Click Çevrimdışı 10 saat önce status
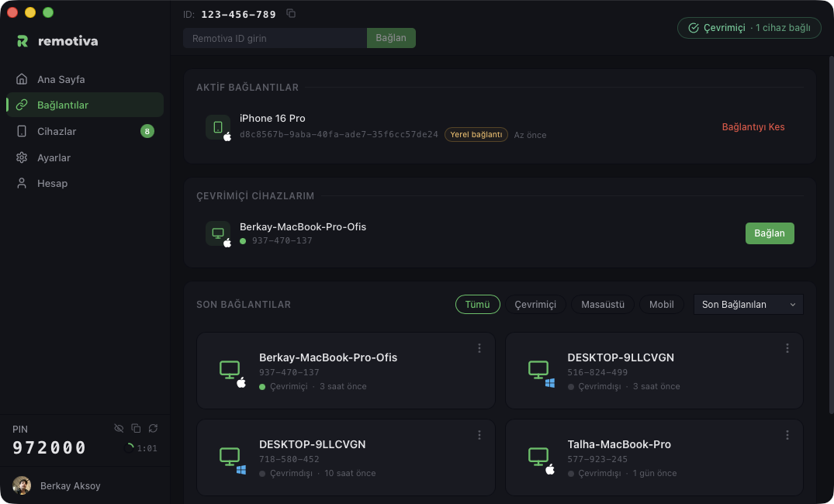 pyautogui.click(x=317, y=473)
